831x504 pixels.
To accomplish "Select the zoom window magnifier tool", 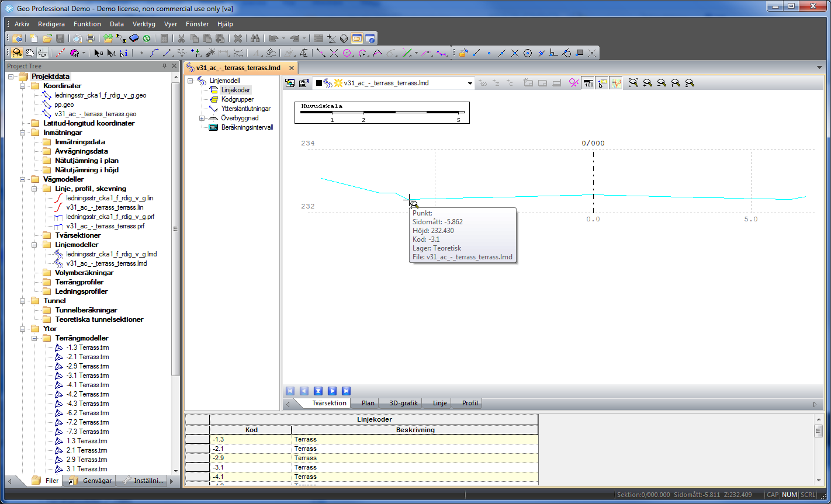I will (17, 53).
